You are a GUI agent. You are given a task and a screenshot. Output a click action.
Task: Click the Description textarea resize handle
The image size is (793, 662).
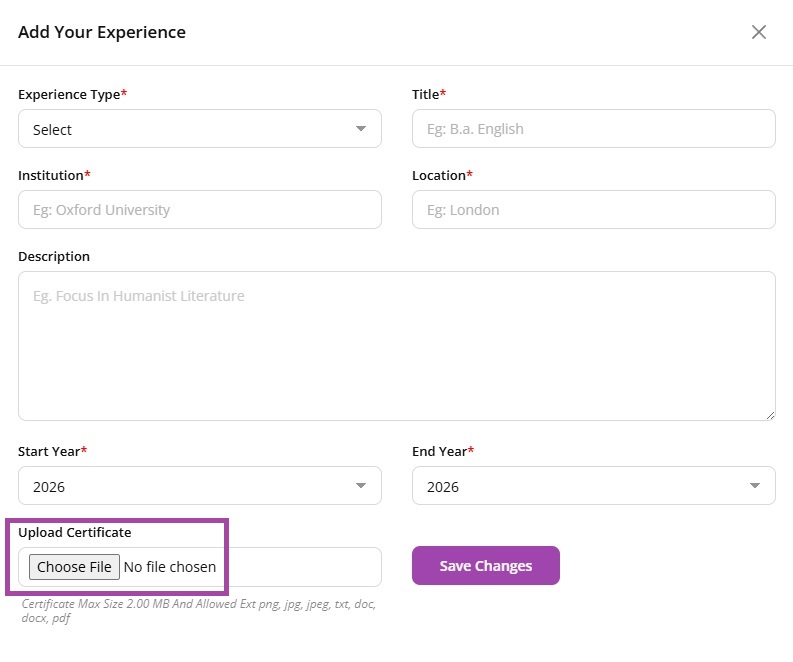coord(769,414)
